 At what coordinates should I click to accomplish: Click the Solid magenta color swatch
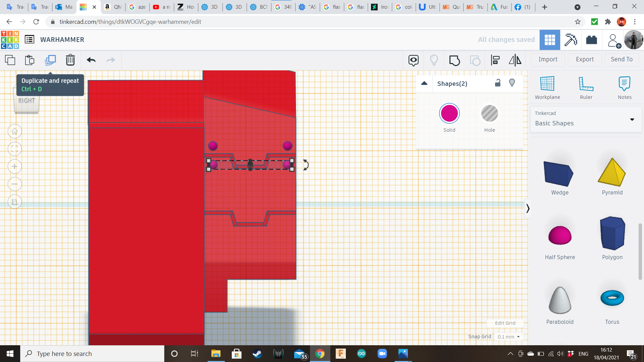[449, 114]
